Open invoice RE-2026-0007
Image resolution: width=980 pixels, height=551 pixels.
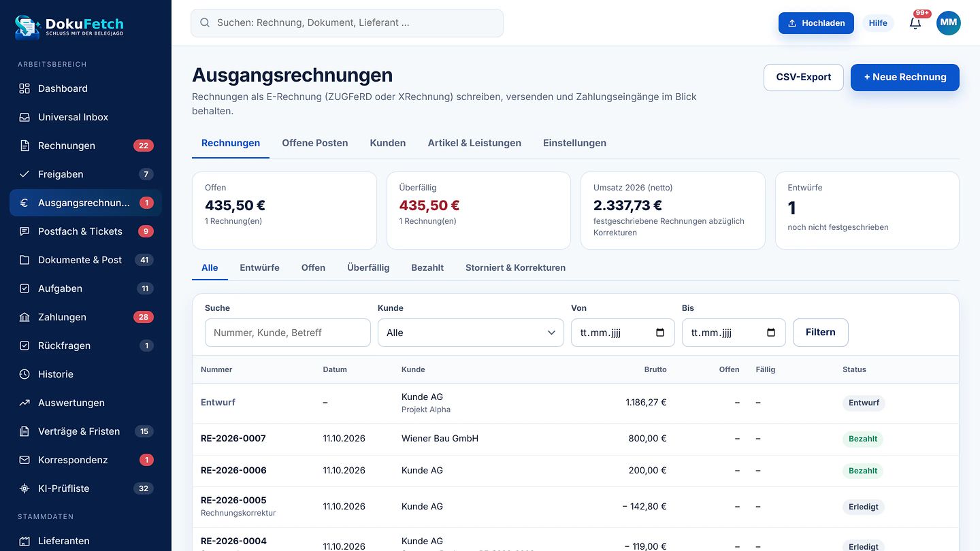coord(233,438)
